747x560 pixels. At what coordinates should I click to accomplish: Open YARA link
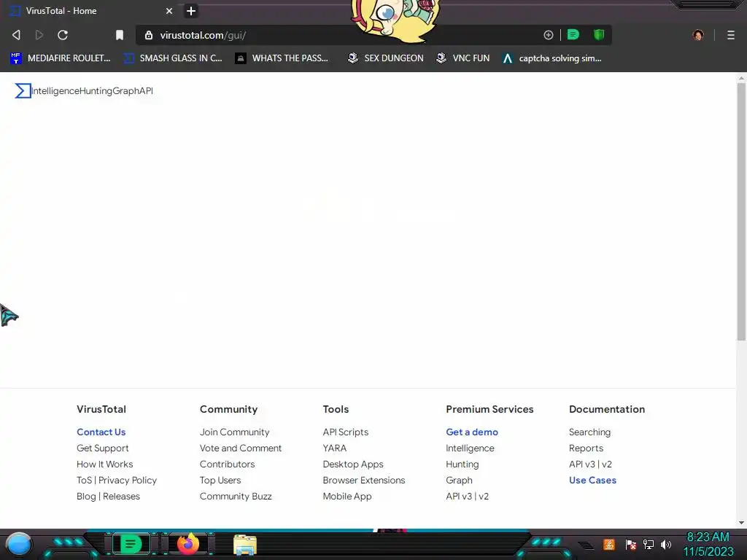334,448
